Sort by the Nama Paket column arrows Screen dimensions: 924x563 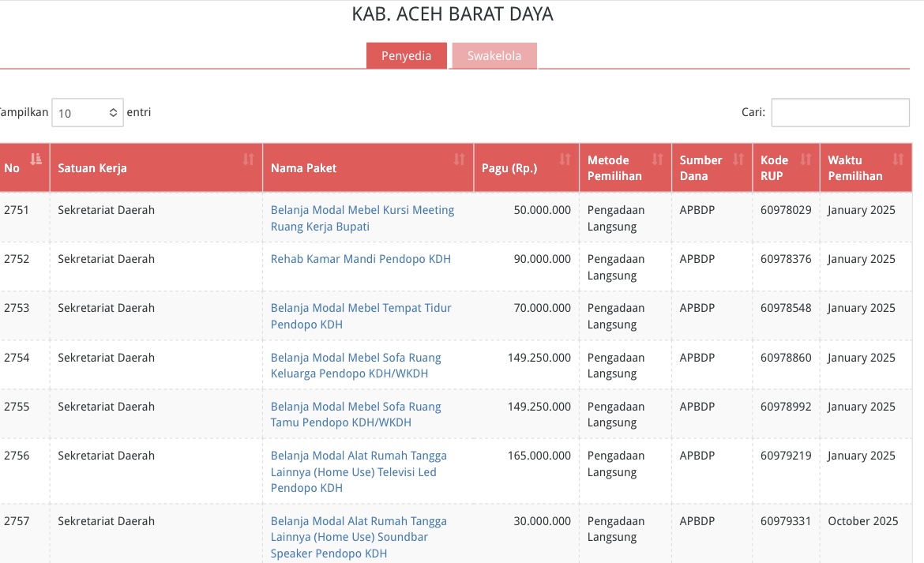point(459,160)
